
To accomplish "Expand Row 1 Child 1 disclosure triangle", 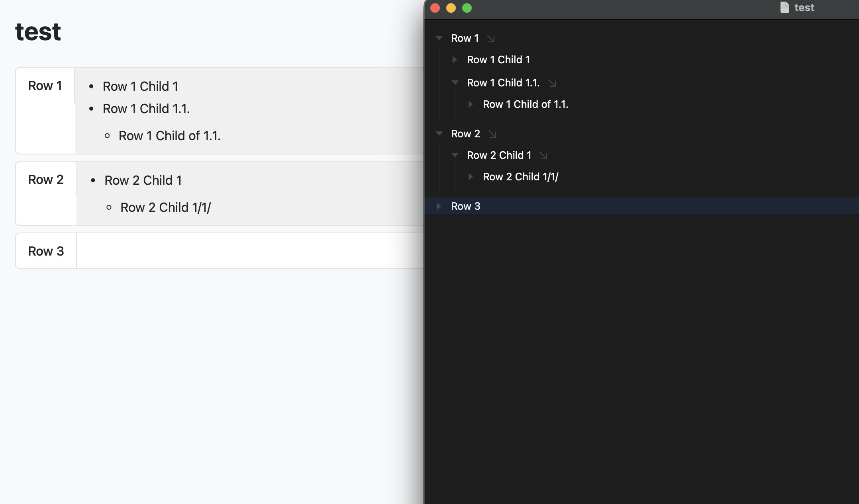I will (x=455, y=60).
